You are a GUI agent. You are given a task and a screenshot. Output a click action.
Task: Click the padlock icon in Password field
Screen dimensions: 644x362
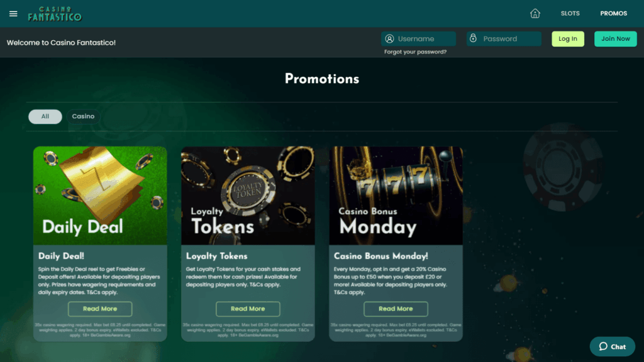(473, 39)
